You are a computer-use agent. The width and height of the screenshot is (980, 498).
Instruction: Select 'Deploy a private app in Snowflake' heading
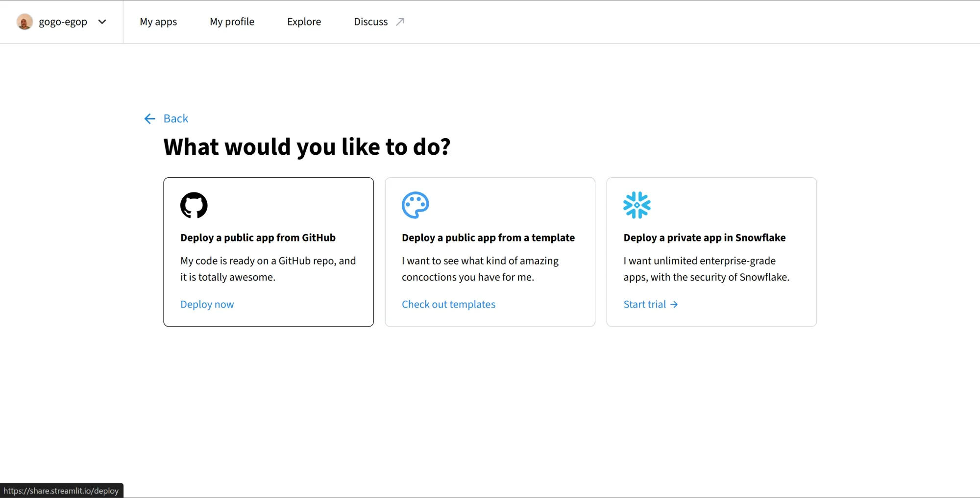(x=705, y=237)
